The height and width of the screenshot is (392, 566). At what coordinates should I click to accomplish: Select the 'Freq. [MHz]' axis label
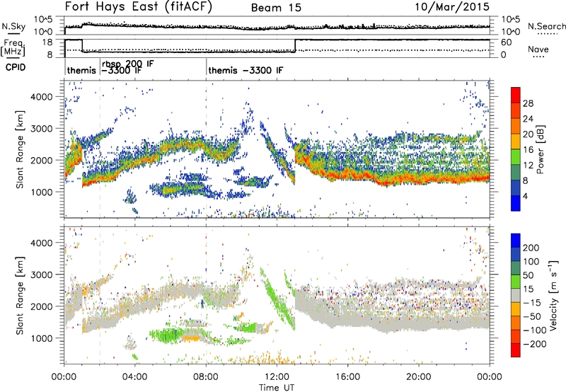13,48
